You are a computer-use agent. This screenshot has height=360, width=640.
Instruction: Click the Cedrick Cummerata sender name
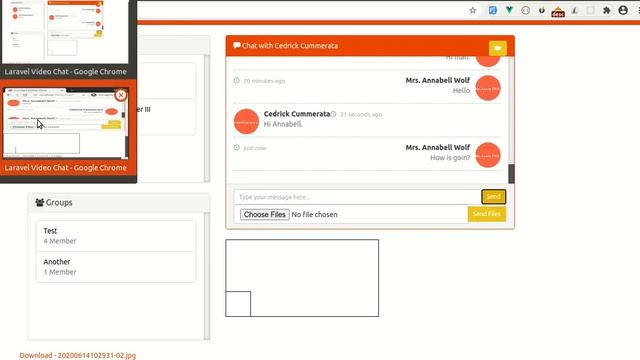(297, 114)
